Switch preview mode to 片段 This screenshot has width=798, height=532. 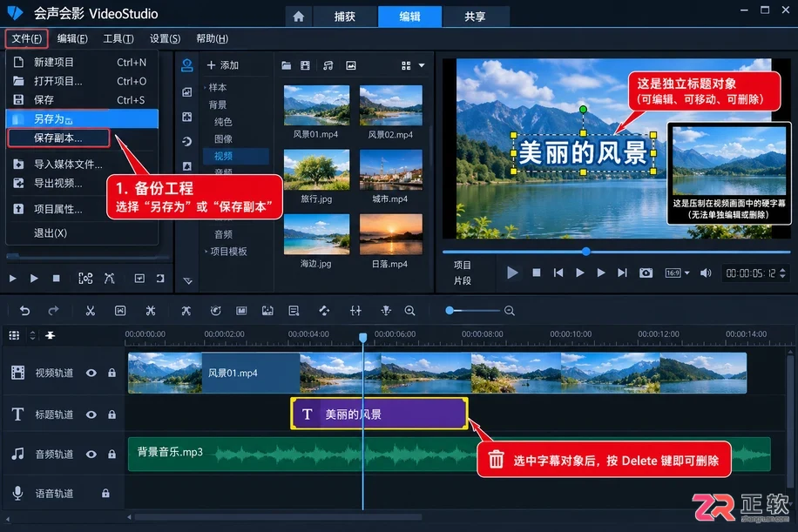pyautogui.click(x=462, y=280)
